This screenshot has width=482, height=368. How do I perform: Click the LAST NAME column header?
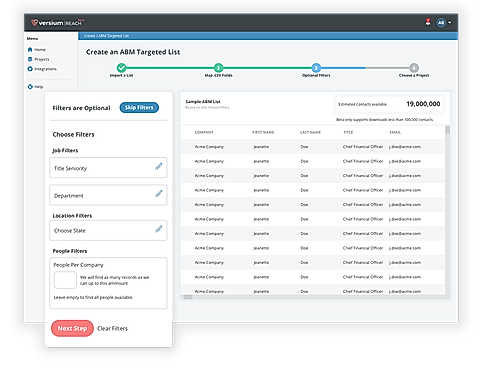tap(310, 132)
